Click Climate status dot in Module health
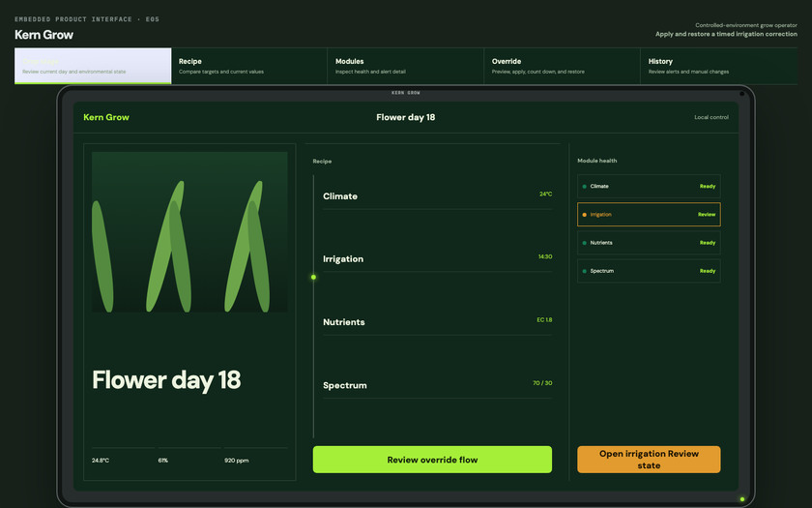 pos(585,186)
